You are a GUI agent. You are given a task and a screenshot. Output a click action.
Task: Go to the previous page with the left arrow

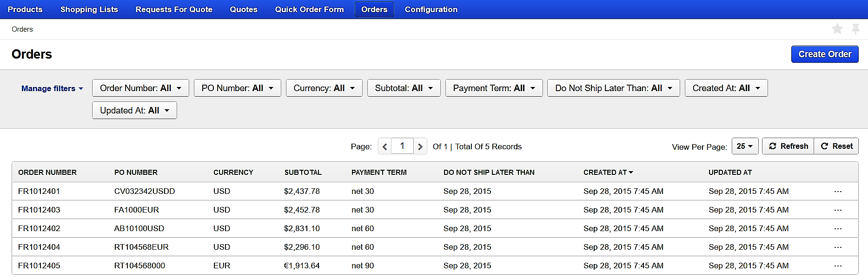tap(385, 146)
